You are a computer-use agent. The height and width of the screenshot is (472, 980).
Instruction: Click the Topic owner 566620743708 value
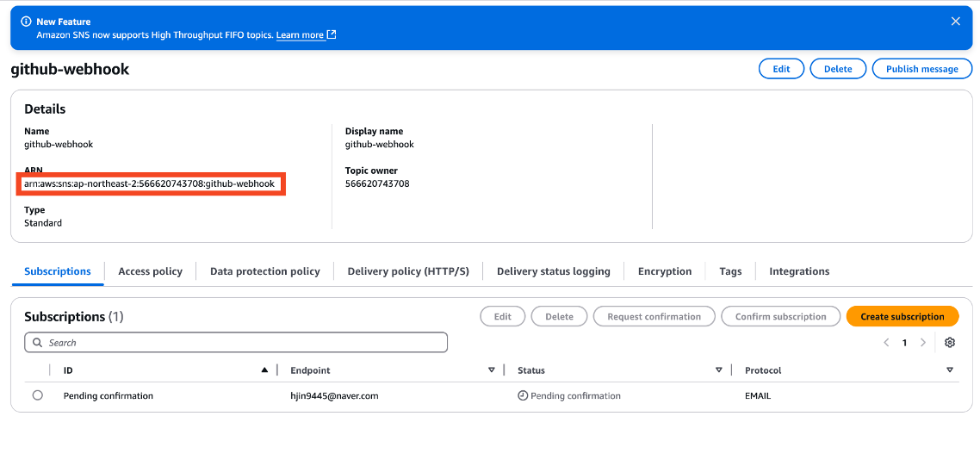pyautogui.click(x=377, y=183)
